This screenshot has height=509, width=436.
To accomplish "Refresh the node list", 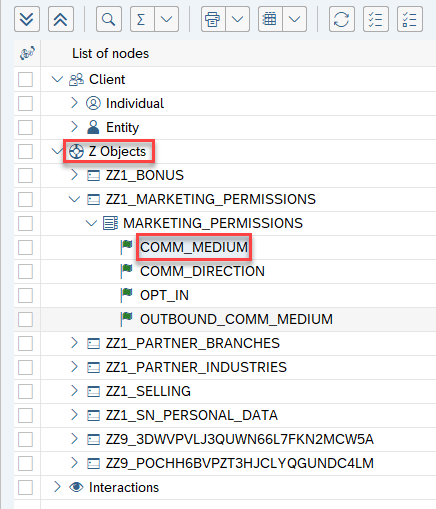I will 342,19.
